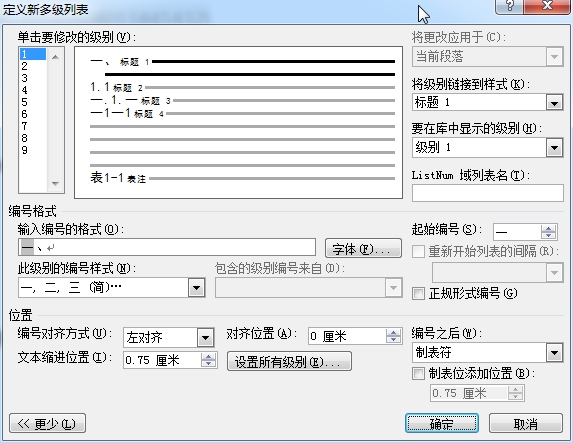Click the level list scroll down arrow

(55, 183)
